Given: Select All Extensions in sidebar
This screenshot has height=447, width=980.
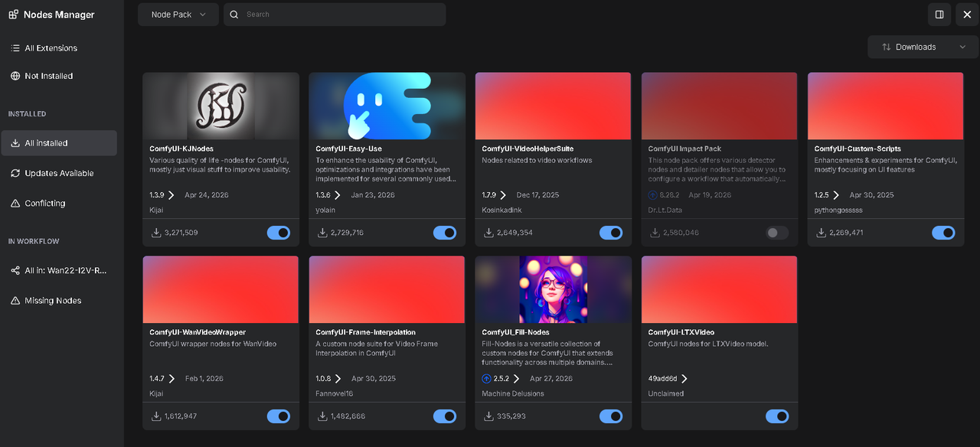Looking at the screenshot, I should [x=59, y=48].
